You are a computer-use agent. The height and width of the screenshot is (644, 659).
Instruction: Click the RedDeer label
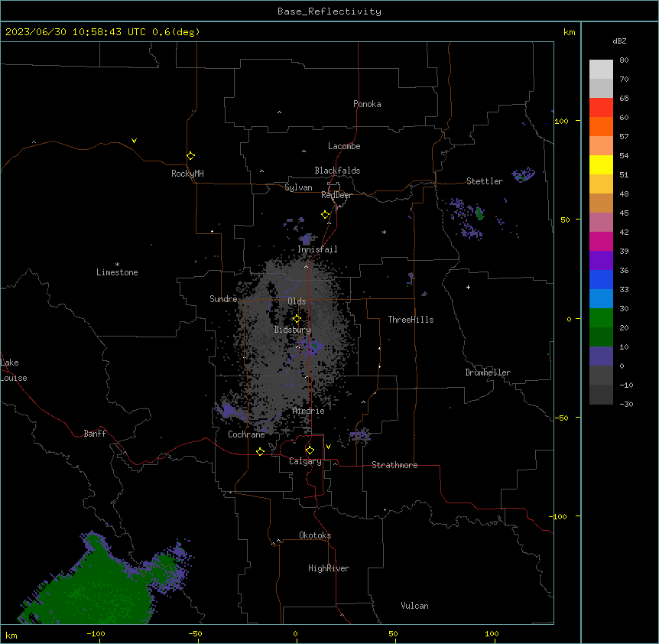(336, 195)
